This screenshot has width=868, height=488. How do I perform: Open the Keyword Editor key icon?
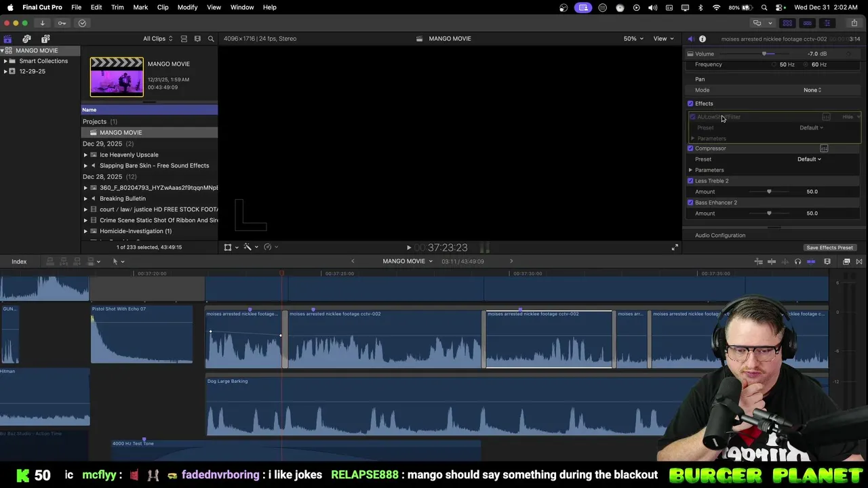tap(62, 23)
